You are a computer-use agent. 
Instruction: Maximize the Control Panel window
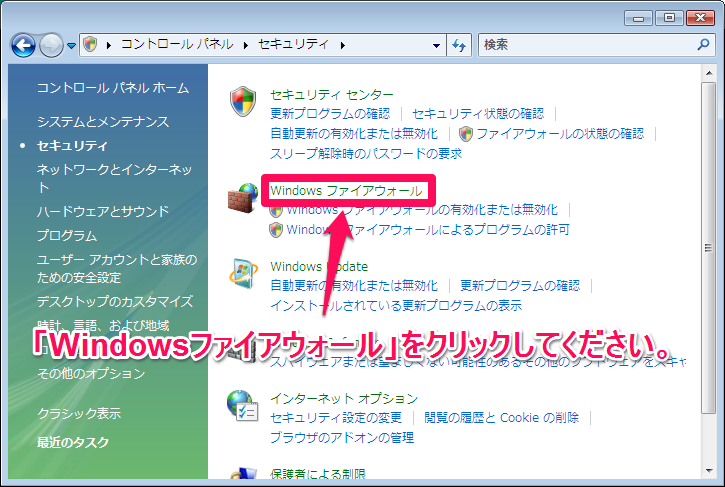[x=669, y=18]
